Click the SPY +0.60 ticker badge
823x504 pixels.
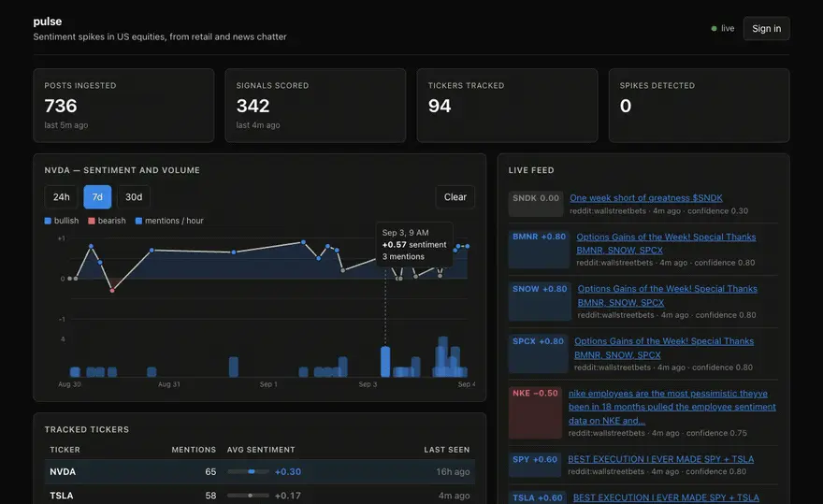[x=535, y=465]
